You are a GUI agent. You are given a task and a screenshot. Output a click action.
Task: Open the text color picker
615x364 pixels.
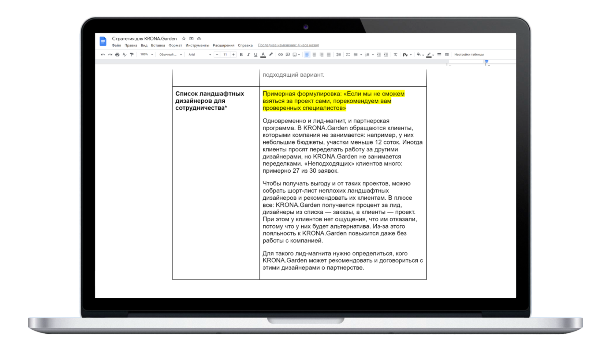[263, 55]
